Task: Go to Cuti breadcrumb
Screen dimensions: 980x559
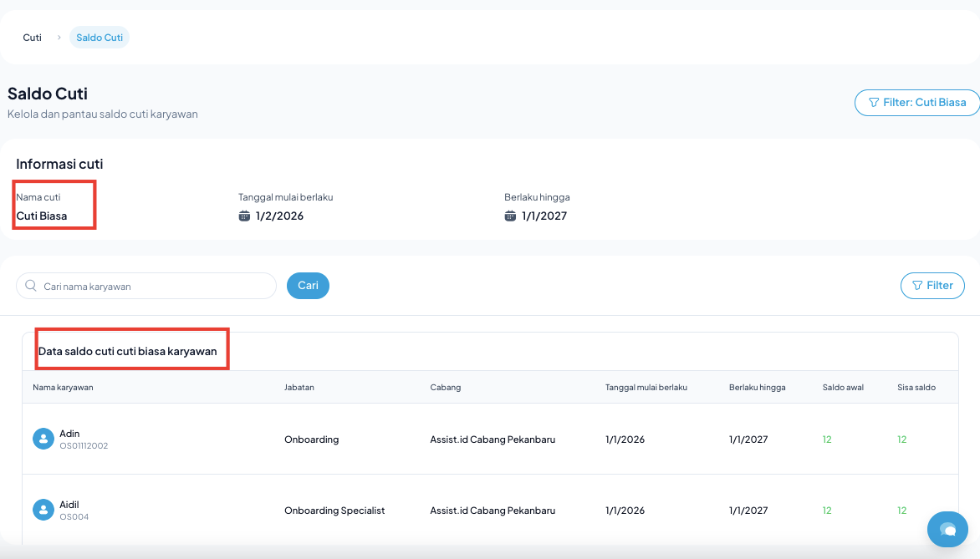Action: (x=33, y=38)
